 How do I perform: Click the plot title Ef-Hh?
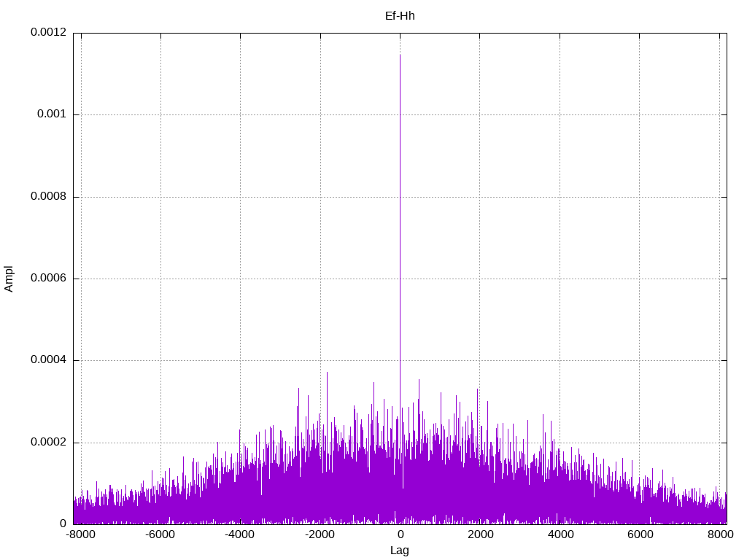[400, 16]
